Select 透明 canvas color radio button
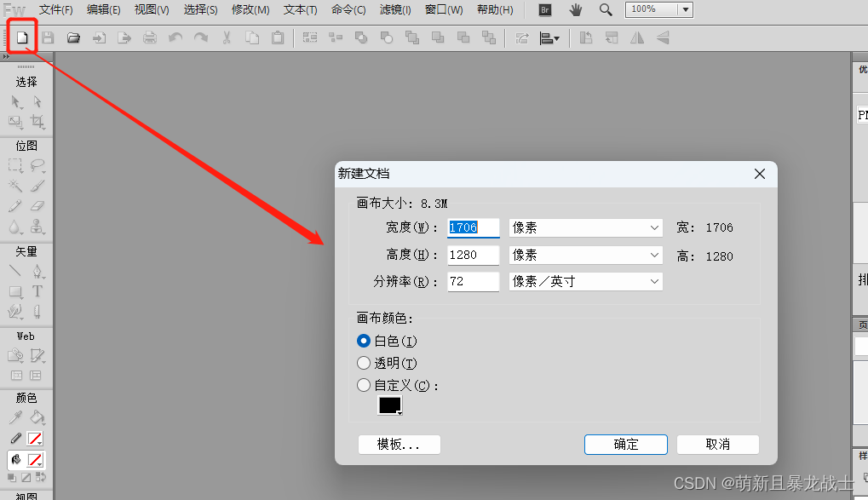The width and height of the screenshot is (868, 500). (x=364, y=363)
